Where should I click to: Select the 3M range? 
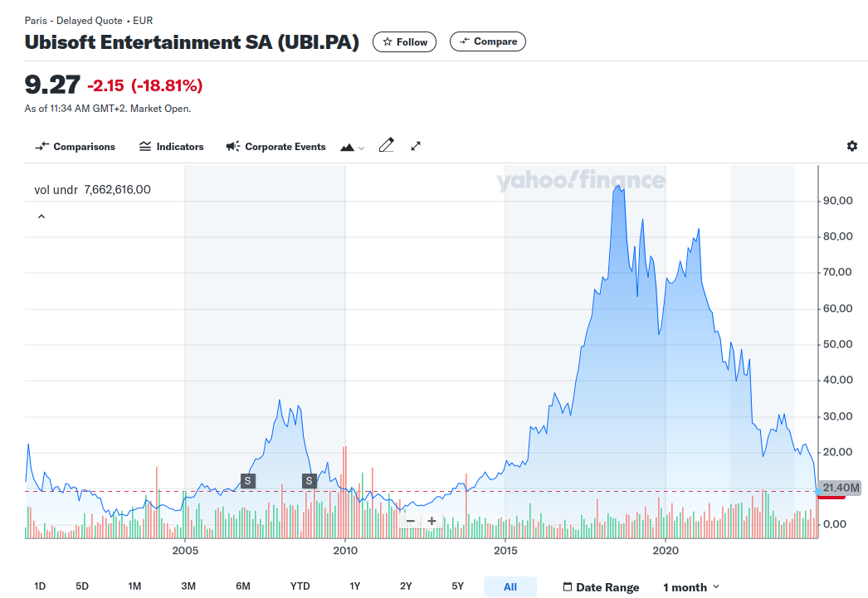tap(188, 586)
